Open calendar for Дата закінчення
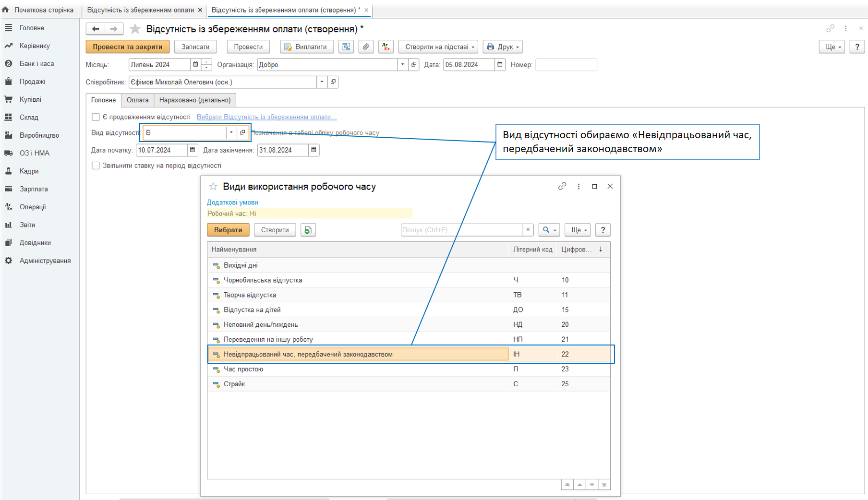The image size is (868, 500). [314, 150]
